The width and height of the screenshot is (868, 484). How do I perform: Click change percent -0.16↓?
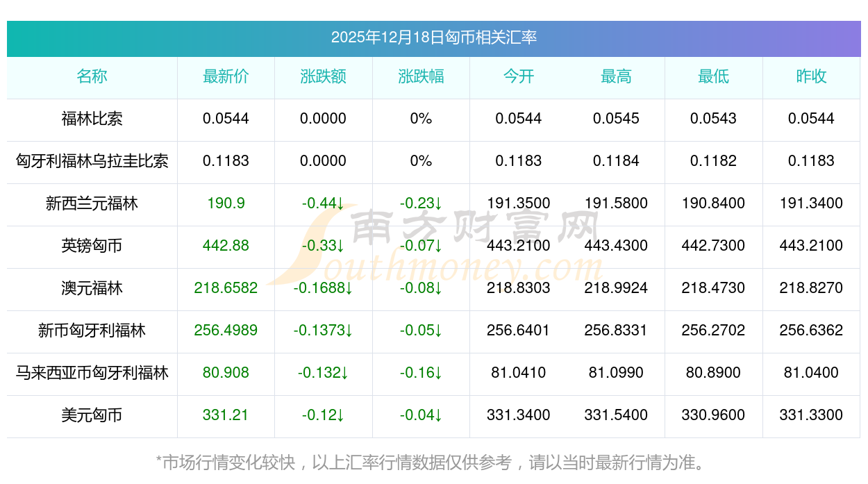pos(421,373)
